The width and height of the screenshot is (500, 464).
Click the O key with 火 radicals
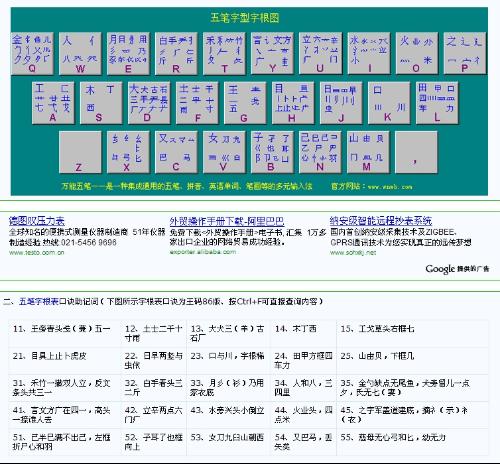click(x=417, y=53)
